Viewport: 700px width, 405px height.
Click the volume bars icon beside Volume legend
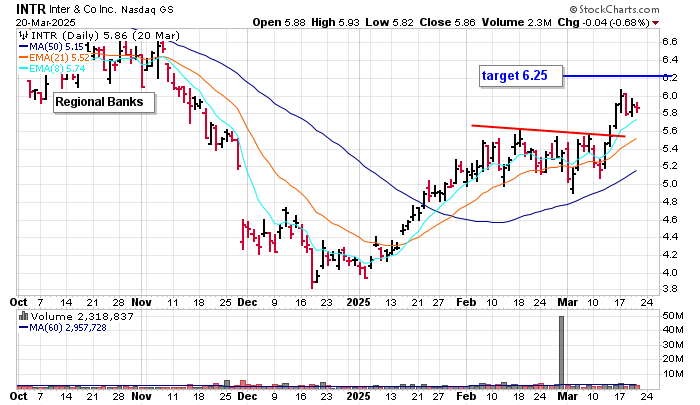tap(24, 317)
